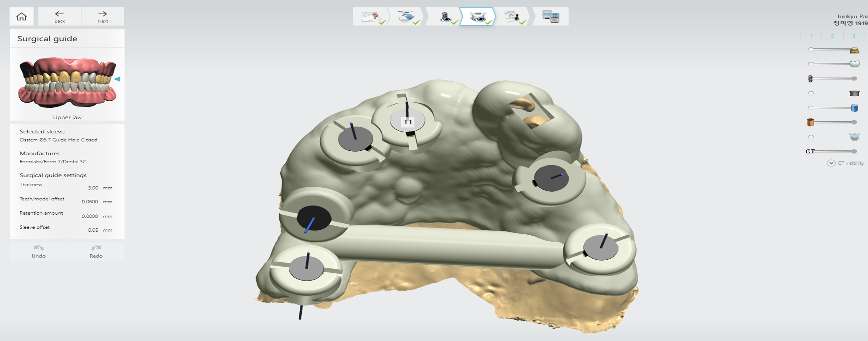Switch to visibility preset tab 1
Viewport: 868px width, 341px height.
(x=811, y=36)
